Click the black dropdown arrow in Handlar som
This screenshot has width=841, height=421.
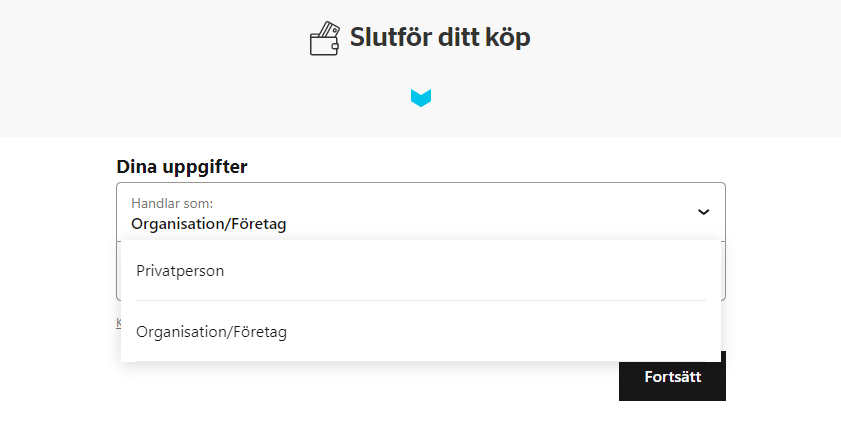tap(703, 212)
